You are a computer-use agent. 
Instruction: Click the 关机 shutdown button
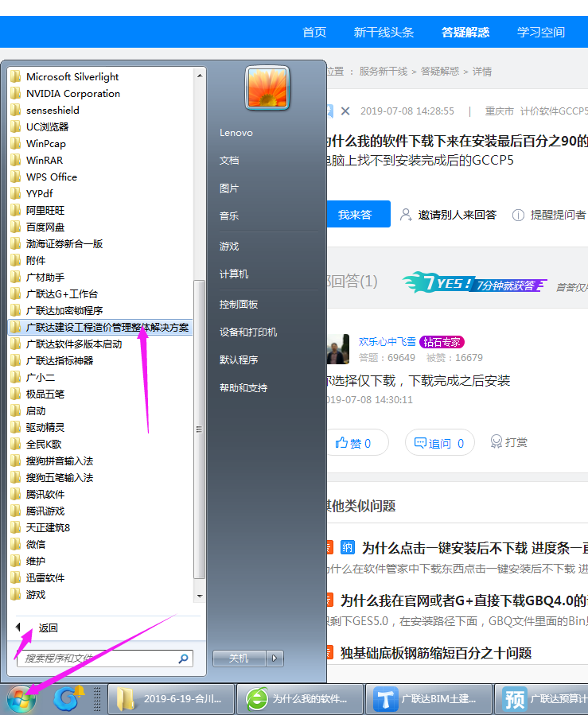tap(239, 658)
